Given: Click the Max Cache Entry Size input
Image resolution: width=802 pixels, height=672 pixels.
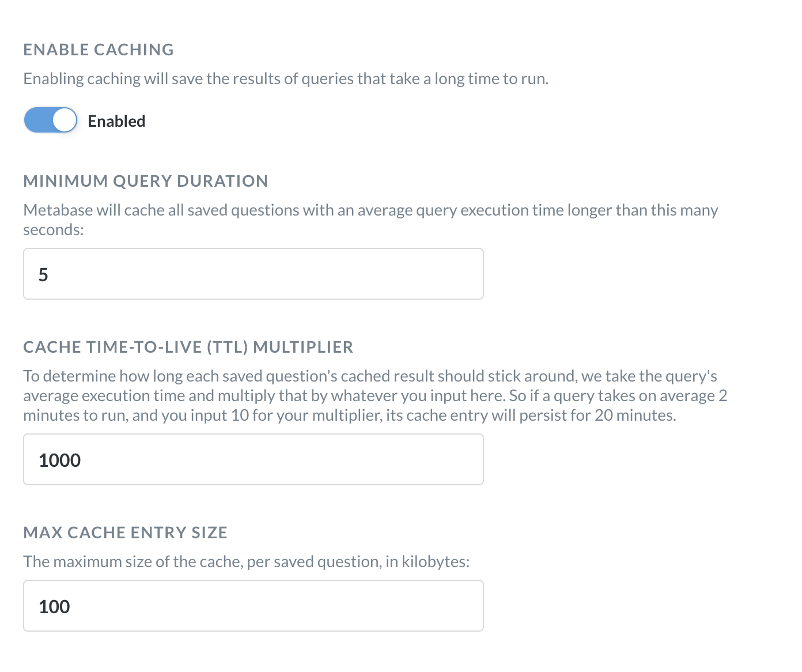Looking at the screenshot, I should tap(252, 606).
